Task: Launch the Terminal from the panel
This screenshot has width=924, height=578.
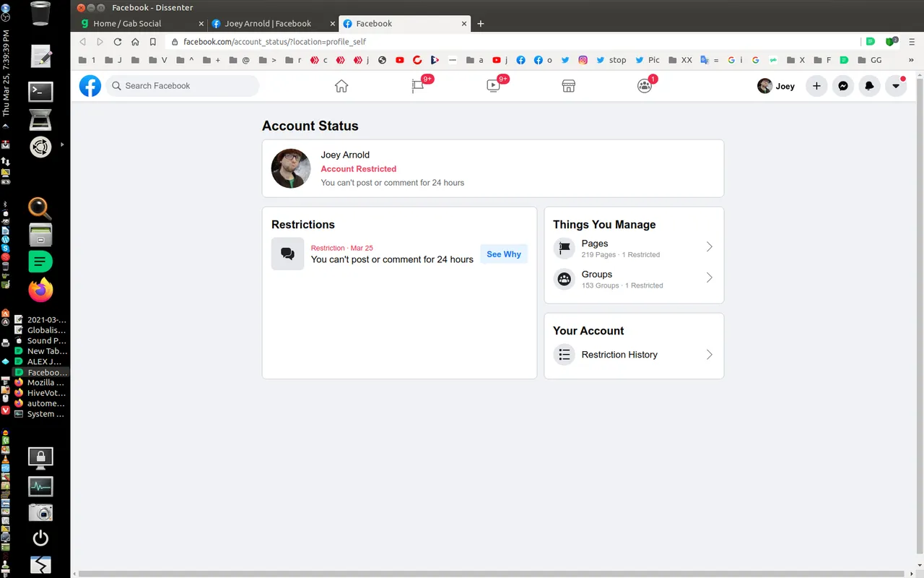Action: click(40, 91)
